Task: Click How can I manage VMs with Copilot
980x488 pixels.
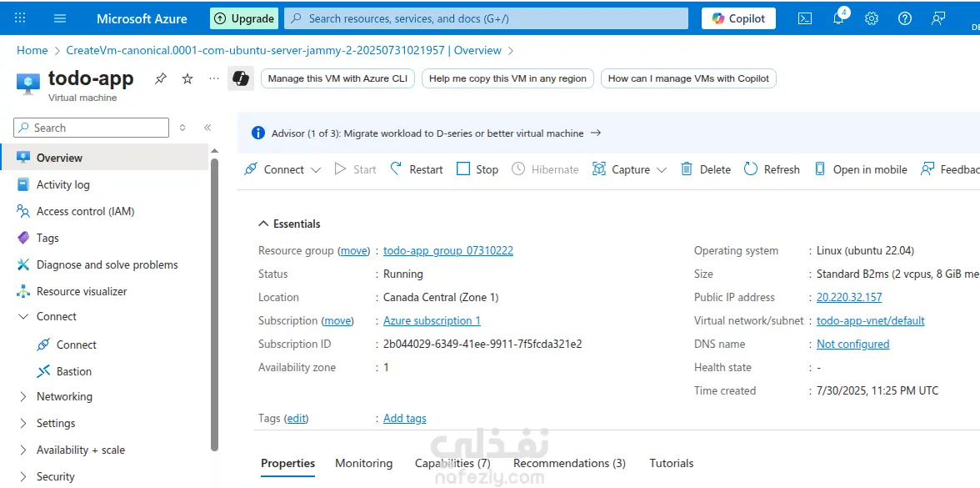Action: pyautogui.click(x=688, y=78)
